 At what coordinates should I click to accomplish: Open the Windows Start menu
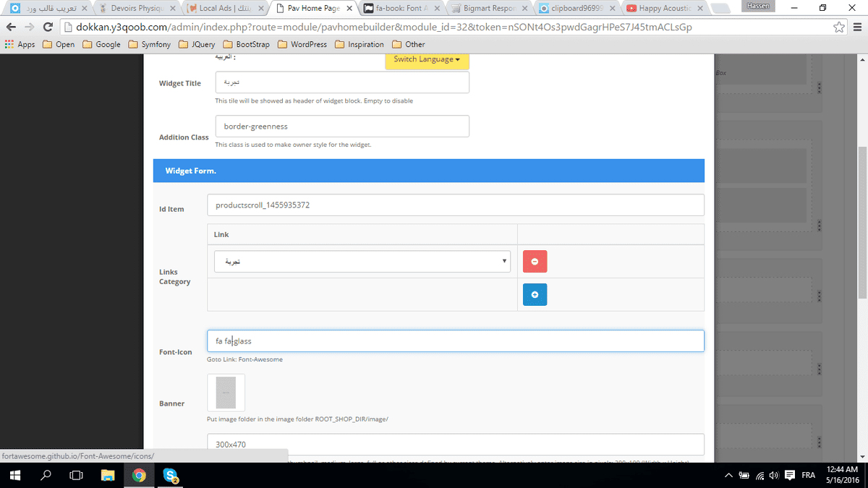pos(16,475)
